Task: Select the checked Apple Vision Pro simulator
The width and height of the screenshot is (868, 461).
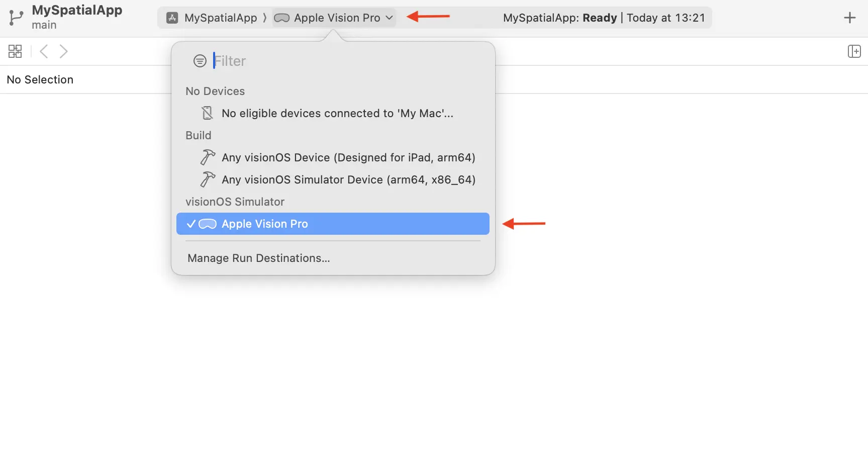Action: click(333, 224)
